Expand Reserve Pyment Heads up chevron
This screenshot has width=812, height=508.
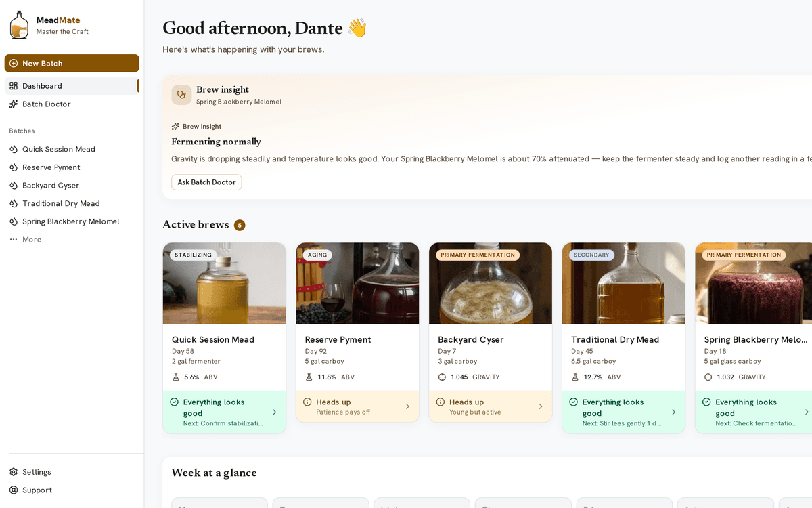(x=407, y=406)
